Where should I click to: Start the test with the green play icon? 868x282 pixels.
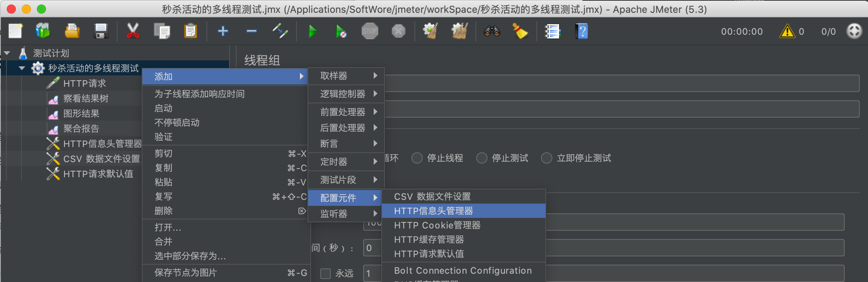pyautogui.click(x=312, y=31)
